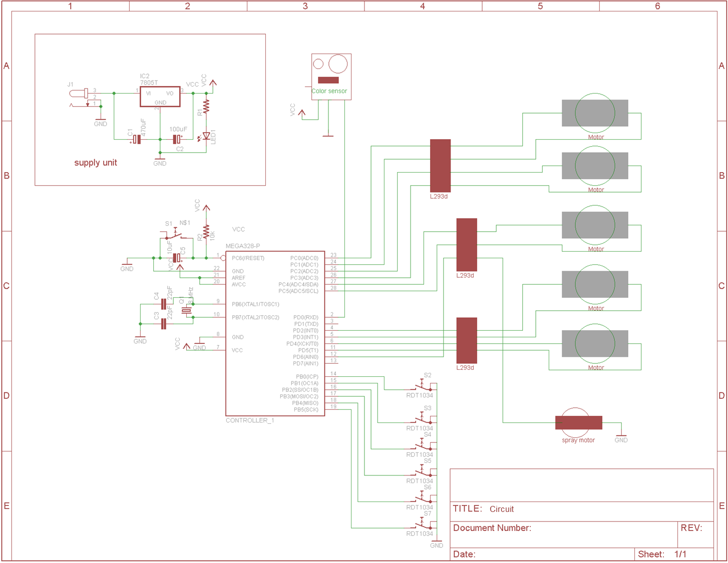The image size is (728, 563).
Task: Select the C2 100uF capacitor symbol
Action: (x=176, y=139)
